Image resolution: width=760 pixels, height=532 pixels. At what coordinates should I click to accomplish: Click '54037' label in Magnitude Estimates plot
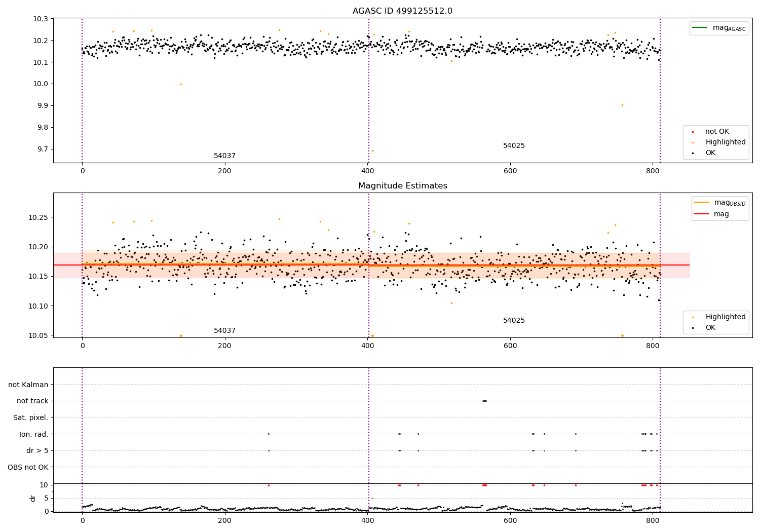[224, 330]
